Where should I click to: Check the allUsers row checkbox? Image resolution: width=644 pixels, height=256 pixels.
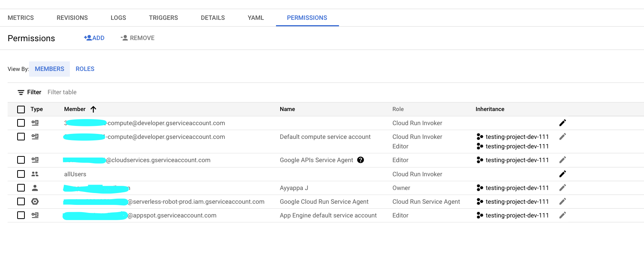[21, 174]
